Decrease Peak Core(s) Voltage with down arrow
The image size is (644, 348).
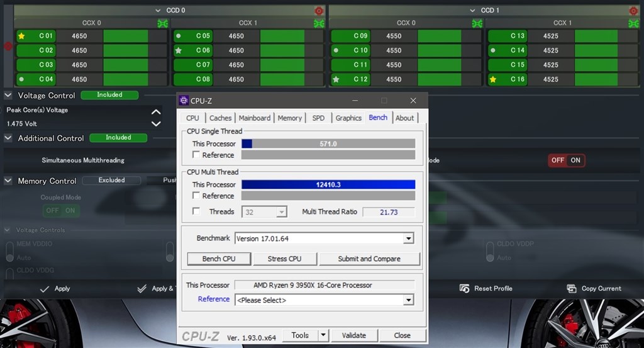click(x=156, y=124)
